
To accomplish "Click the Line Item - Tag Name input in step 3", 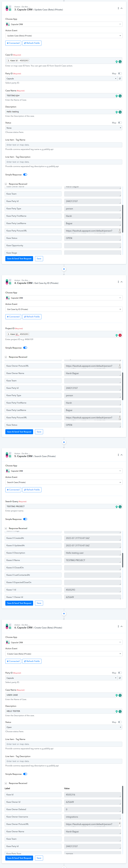I will click(64, 145).
